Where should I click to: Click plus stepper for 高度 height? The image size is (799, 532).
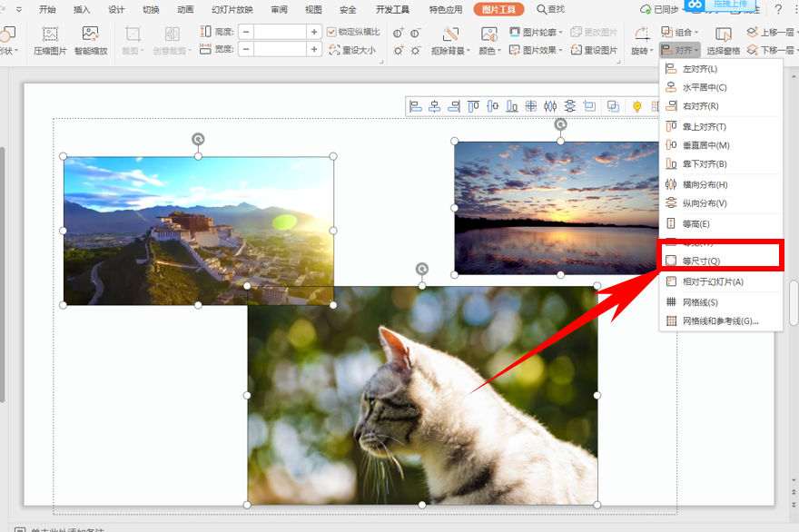tap(314, 32)
